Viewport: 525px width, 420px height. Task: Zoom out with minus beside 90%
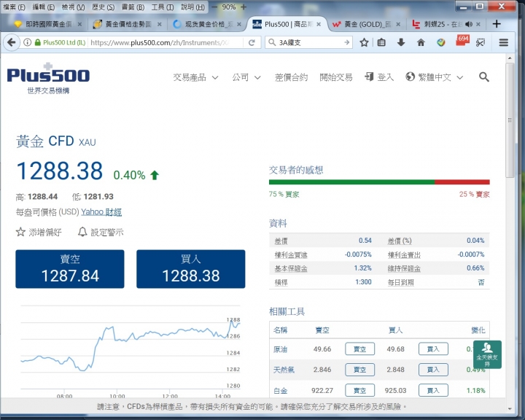[x=214, y=7]
